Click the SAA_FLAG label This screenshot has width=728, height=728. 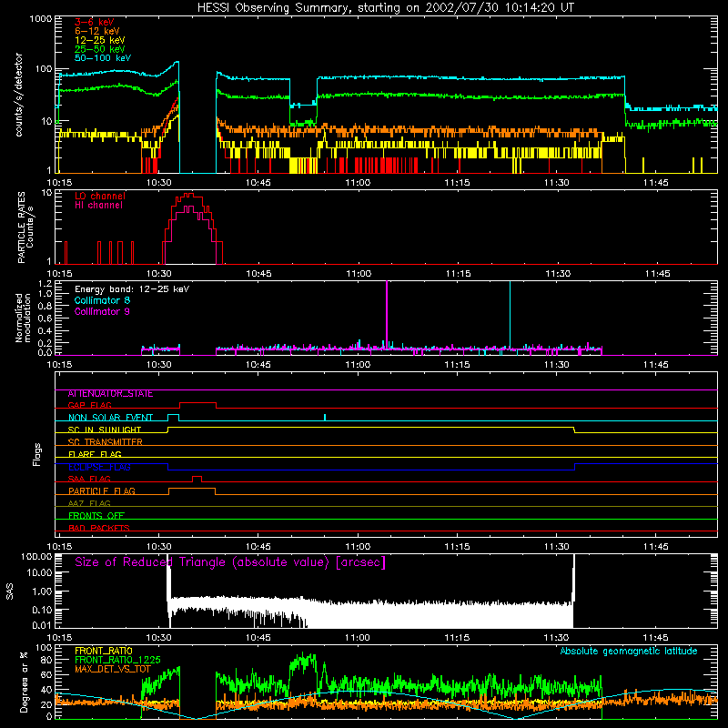pos(89,479)
